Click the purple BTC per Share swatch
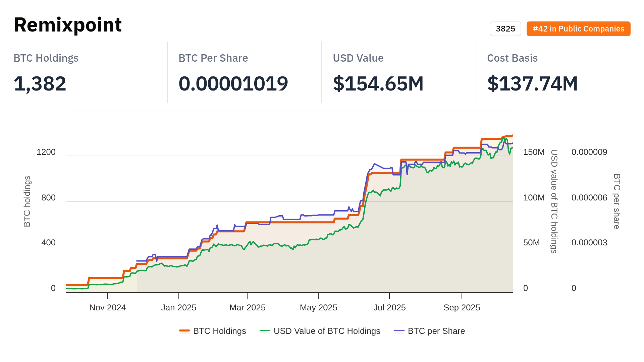The width and height of the screenshot is (644, 362). 399,331
